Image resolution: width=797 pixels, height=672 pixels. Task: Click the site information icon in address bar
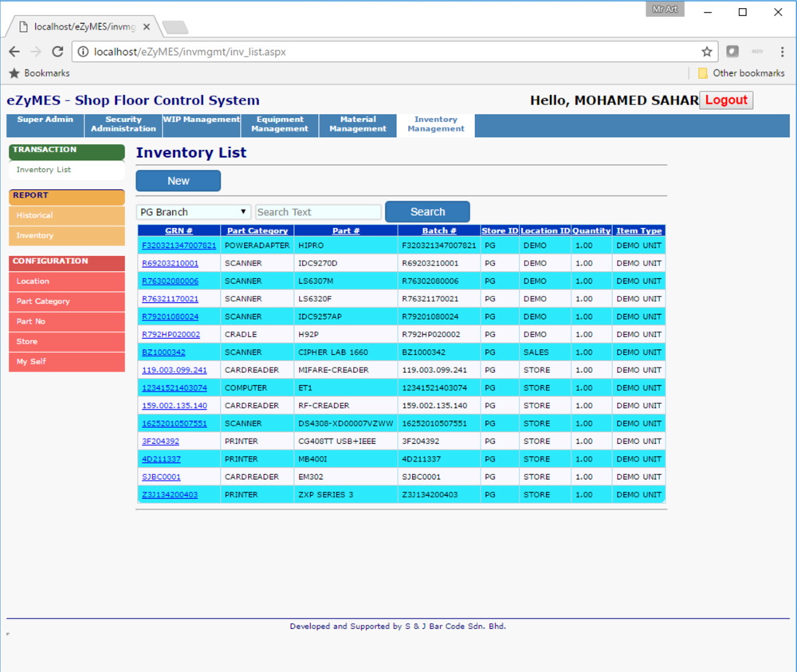[x=83, y=52]
